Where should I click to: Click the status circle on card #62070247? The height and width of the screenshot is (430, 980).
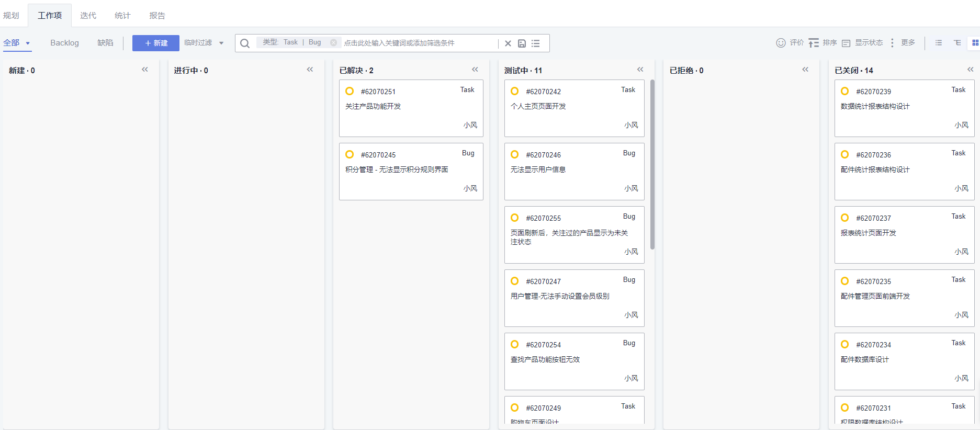pos(515,281)
